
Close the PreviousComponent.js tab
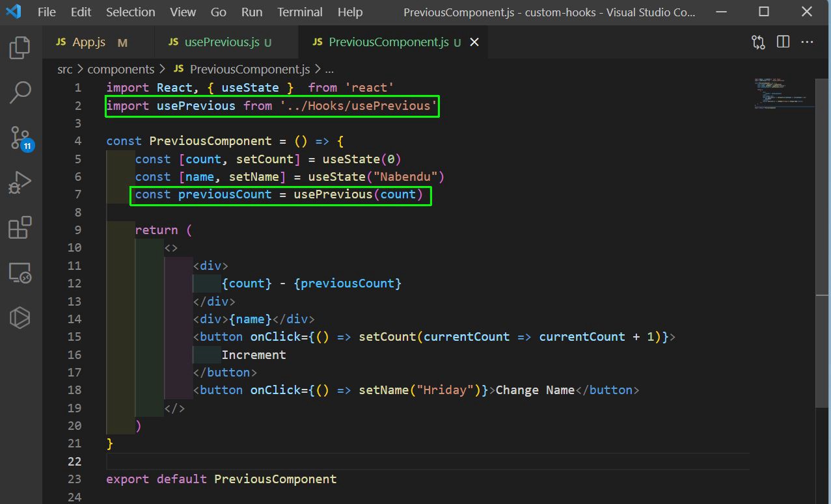474,42
